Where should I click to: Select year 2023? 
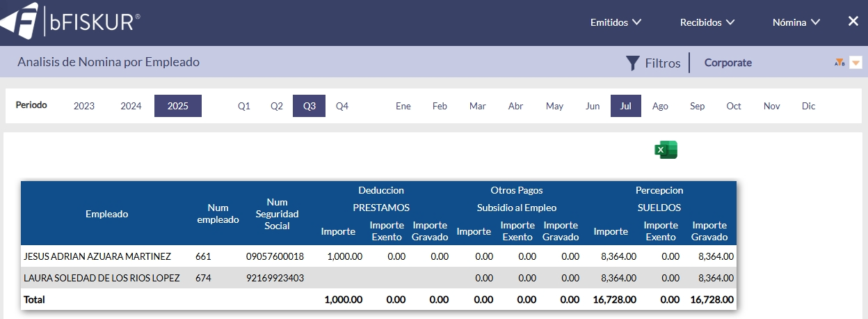tap(84, 106)
